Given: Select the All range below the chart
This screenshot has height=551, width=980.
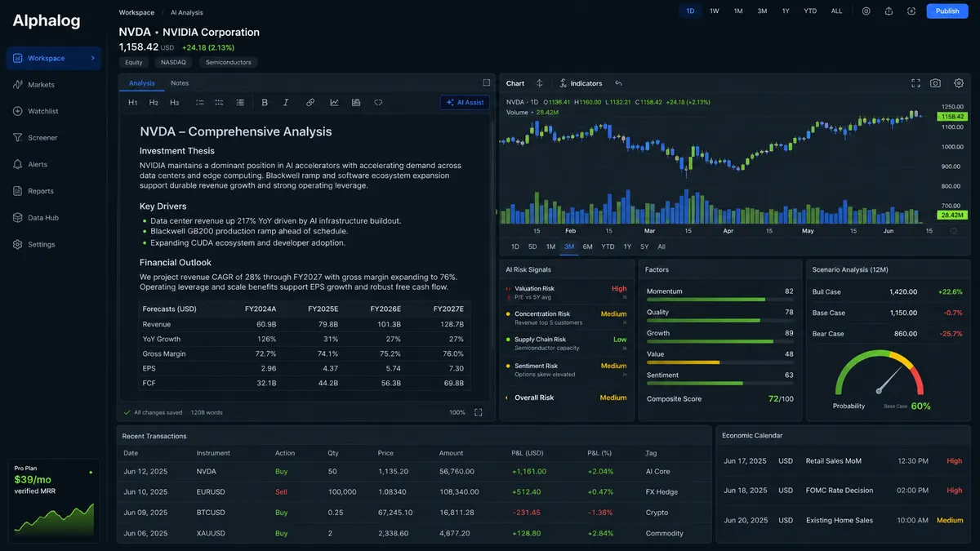Looking at the screenshot, I should click(661, 247).
